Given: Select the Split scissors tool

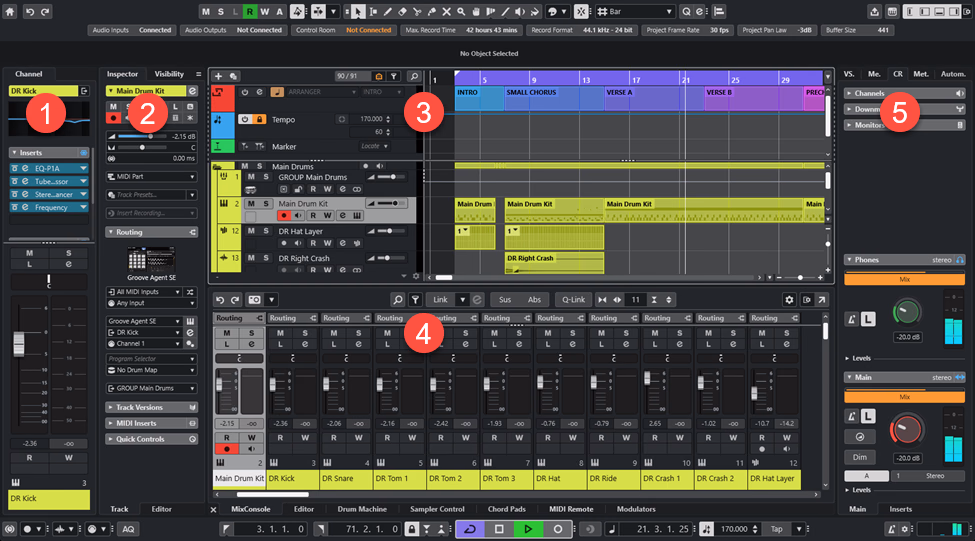Looking at the screenshot, I should 417,11.
